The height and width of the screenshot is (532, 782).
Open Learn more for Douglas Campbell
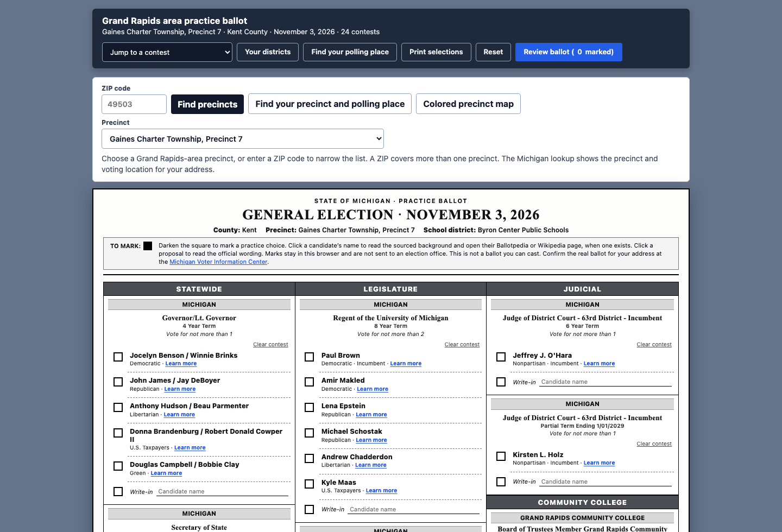[x=166, y=473]
